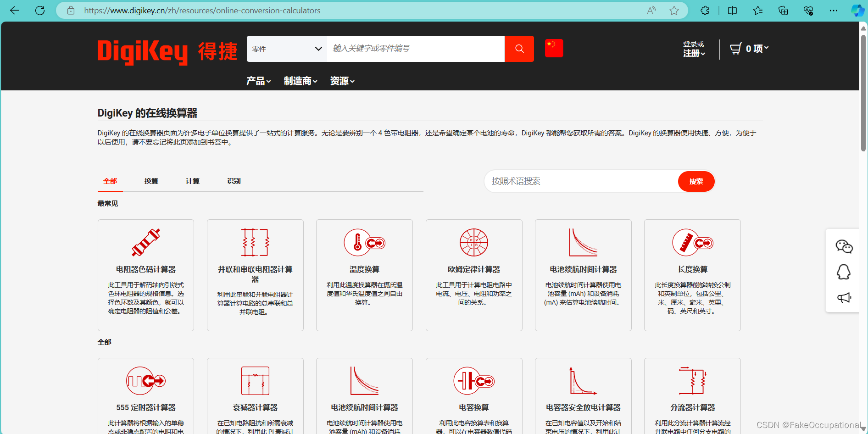Open 电阻器色码计算器 resistor icon
Image resolution: width=868 pixels, height=434 pixels.
[146, 242]
